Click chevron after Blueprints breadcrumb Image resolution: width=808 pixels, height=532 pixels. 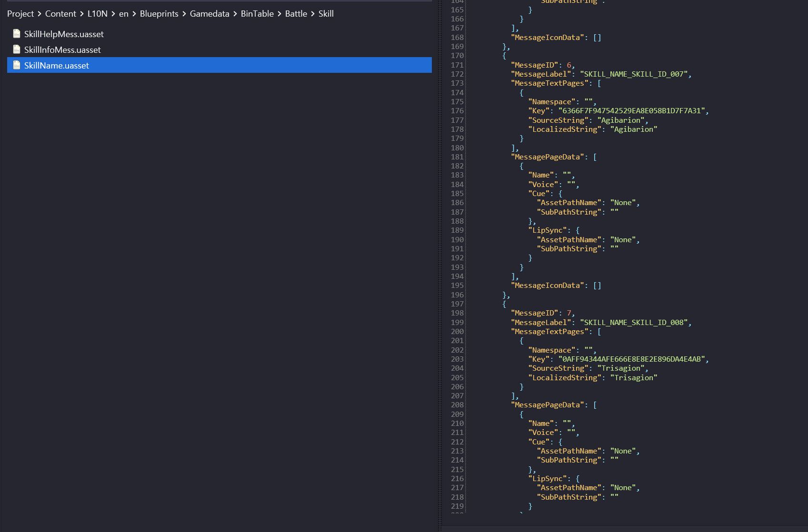click(184, 14)
